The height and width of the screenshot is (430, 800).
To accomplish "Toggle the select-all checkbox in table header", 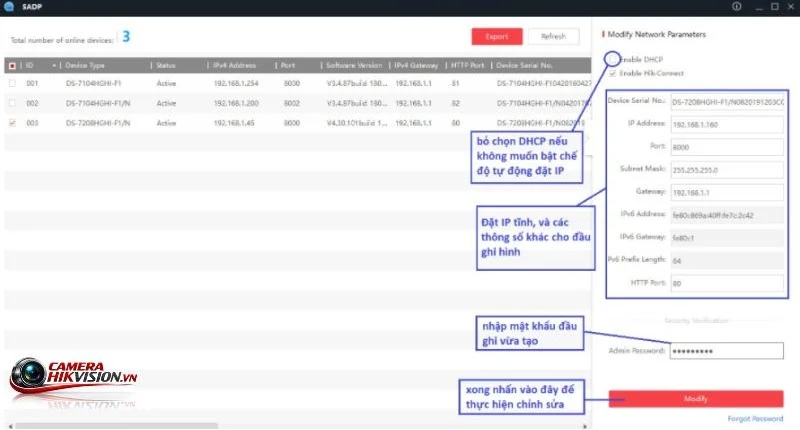I will (12, 66).
